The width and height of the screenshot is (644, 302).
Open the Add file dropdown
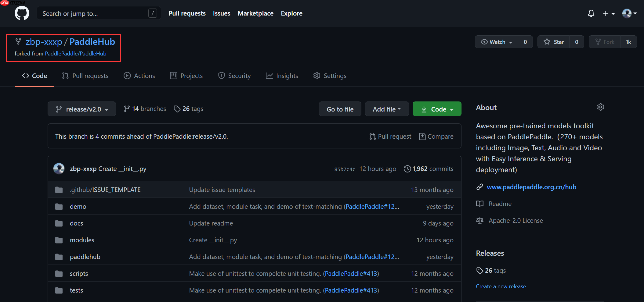[x=387, y=109]
